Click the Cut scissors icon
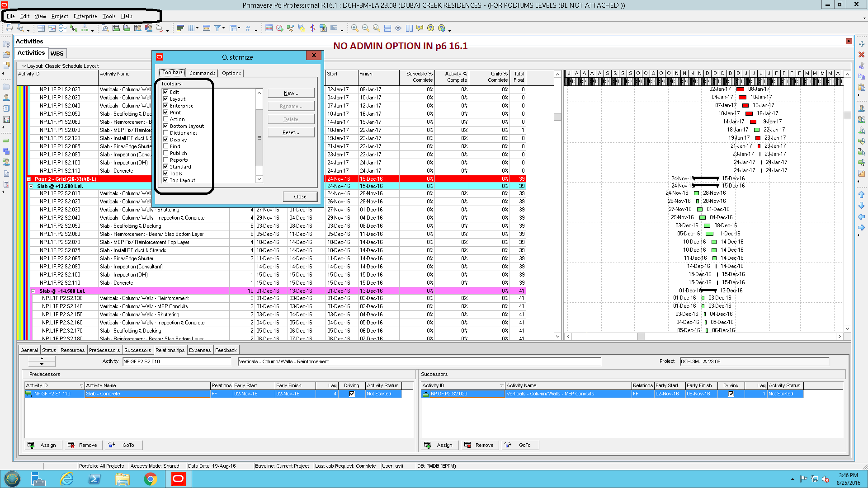The image size is (868, 488). pyautogui.click(x=862, y=66)
